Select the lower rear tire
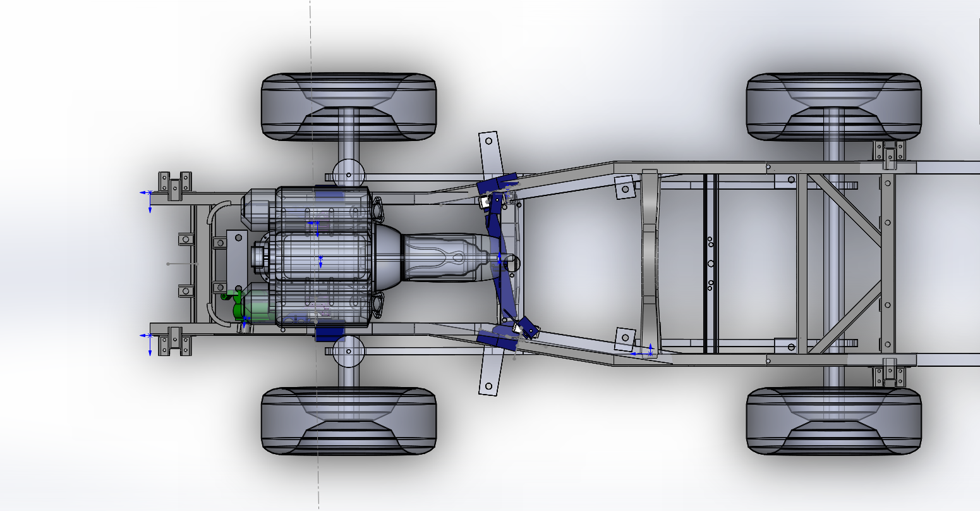980x511 pixels. pos(834,421)
